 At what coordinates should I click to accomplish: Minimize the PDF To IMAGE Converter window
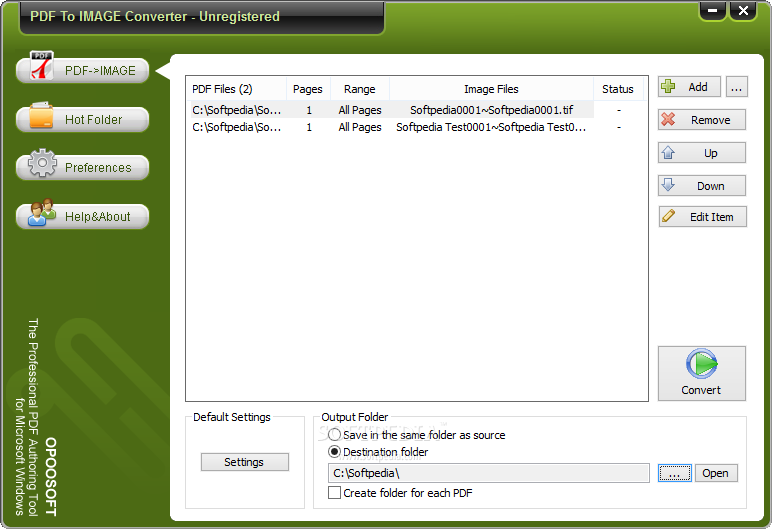pyautogui.click(x=712, y=10)
